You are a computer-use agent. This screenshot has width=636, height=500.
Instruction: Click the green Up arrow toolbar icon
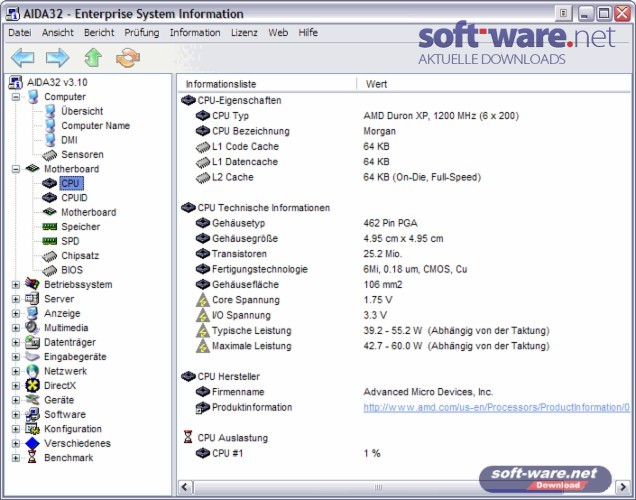click(93, 58)
